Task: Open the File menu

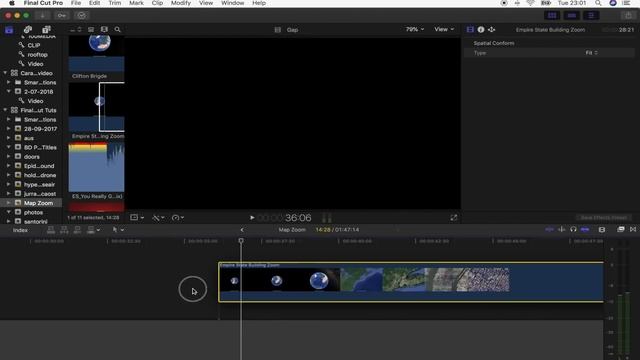Action: point(76,3)
